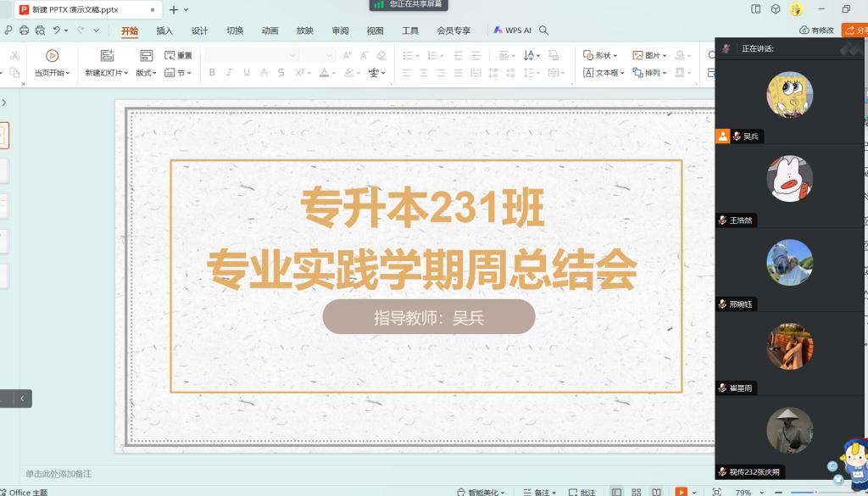Click the orange slideshow play icon in status bar

point(681,491)
